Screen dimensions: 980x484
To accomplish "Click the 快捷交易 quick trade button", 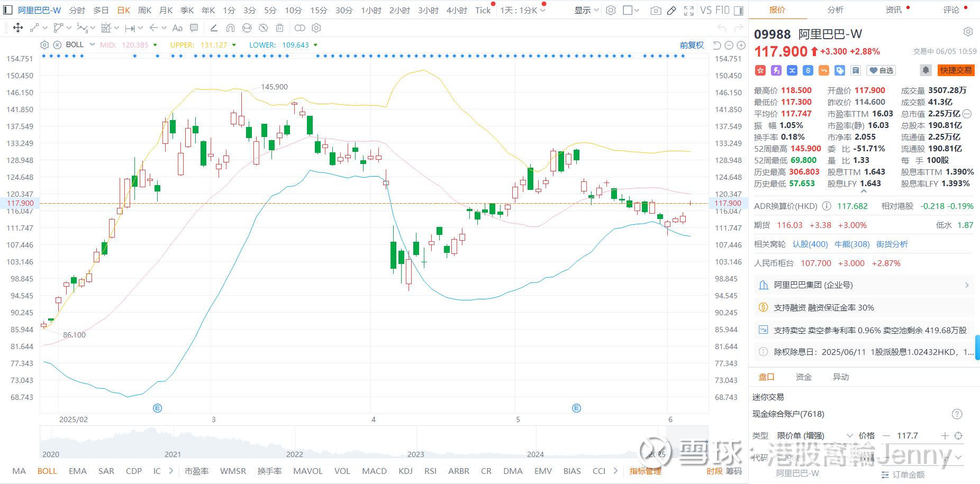I will pyautogui.click(x=956, y=70).
